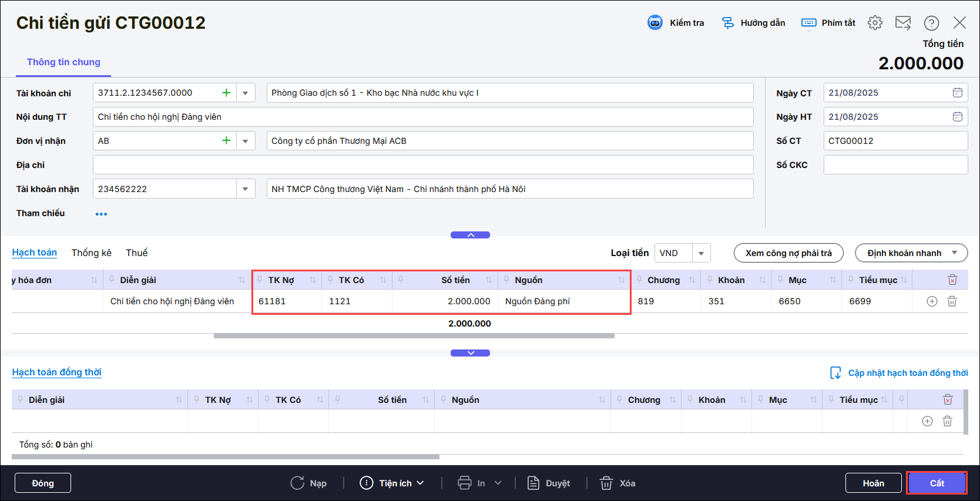The width and height of the screenshot is (980, 501).
Task: Switch to the Thống kê tab
Action: (x=91, y=253)
